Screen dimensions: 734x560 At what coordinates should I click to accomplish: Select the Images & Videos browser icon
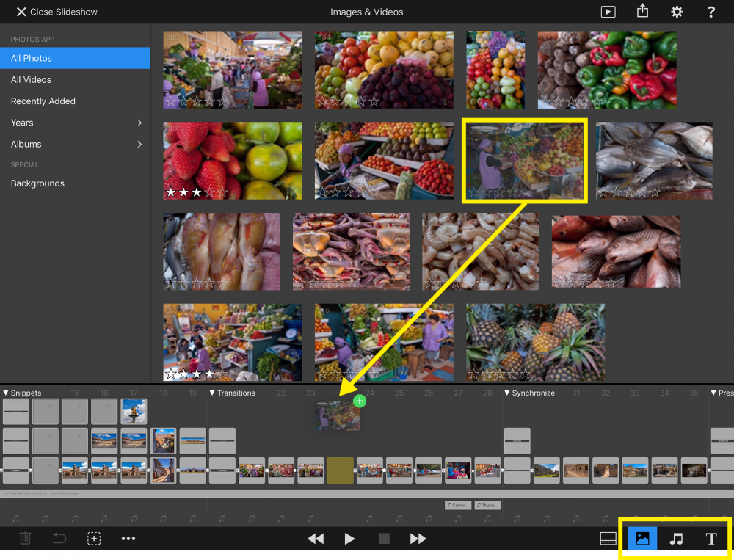[642, 539]
